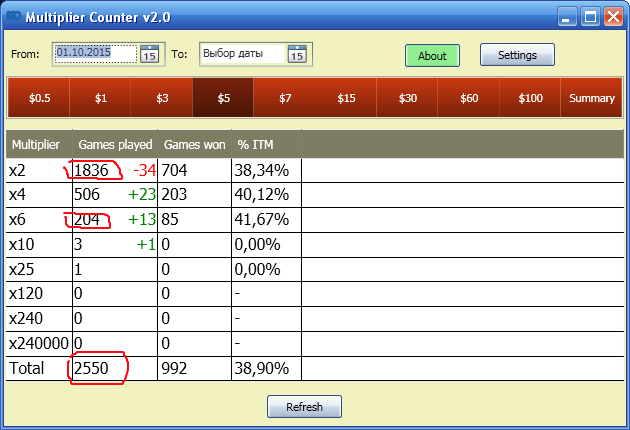Switch to the $30 buy-in tab

click(x=407, y=98)
